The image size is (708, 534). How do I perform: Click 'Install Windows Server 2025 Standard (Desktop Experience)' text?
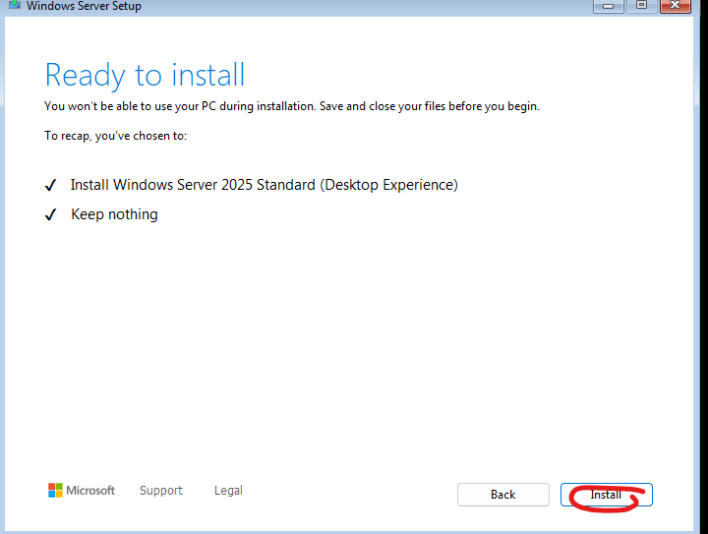tap(264, 185)
